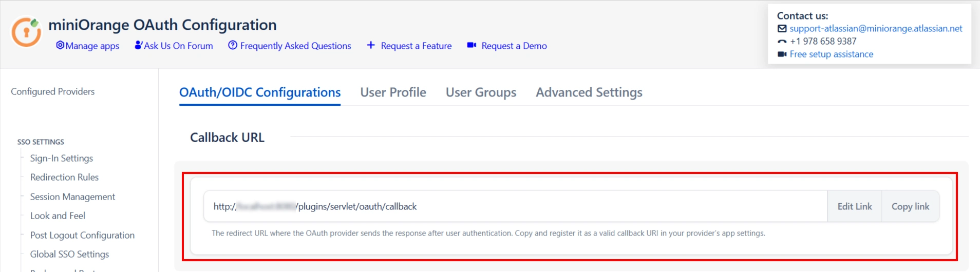Open Redirection Rules in the sidebar
980x272 pixels.
point(64,177)
